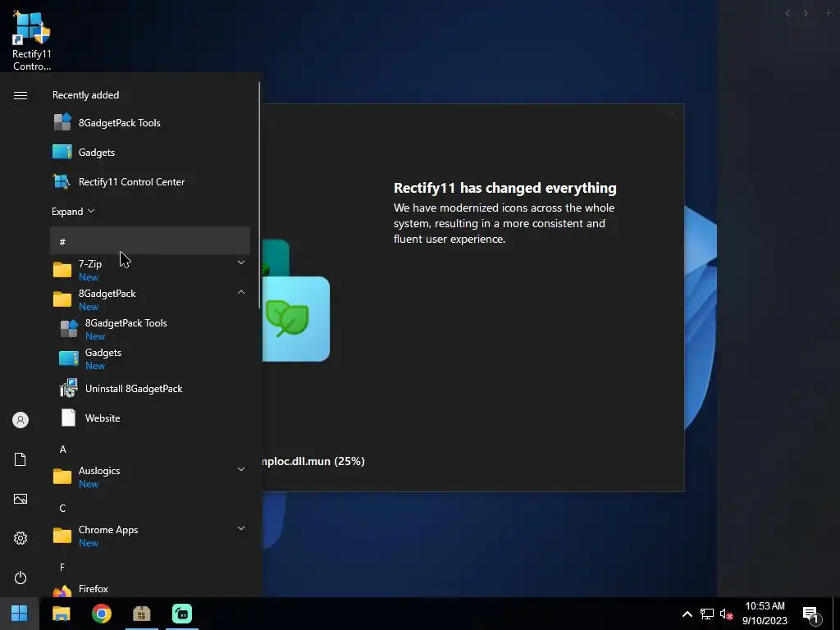Image resolution: width=840 pixels, height=630 pixels.
Task: Click the letter F section header
Action: [62, 567]
